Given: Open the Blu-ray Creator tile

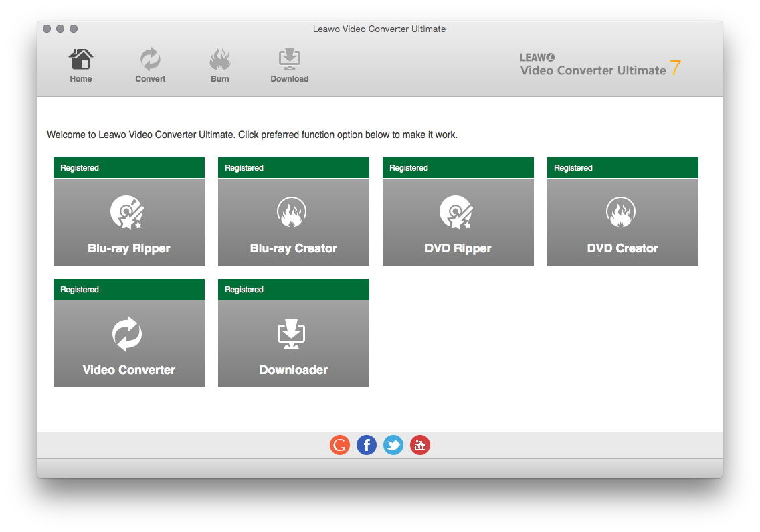Looking at the screenshot, I should tap(294, 222).
